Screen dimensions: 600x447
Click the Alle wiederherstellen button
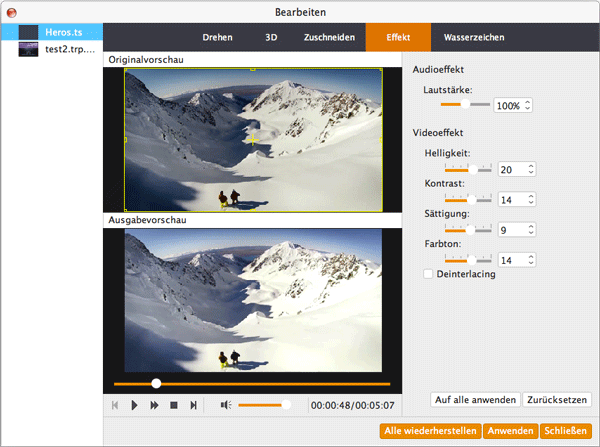point(430,431)
